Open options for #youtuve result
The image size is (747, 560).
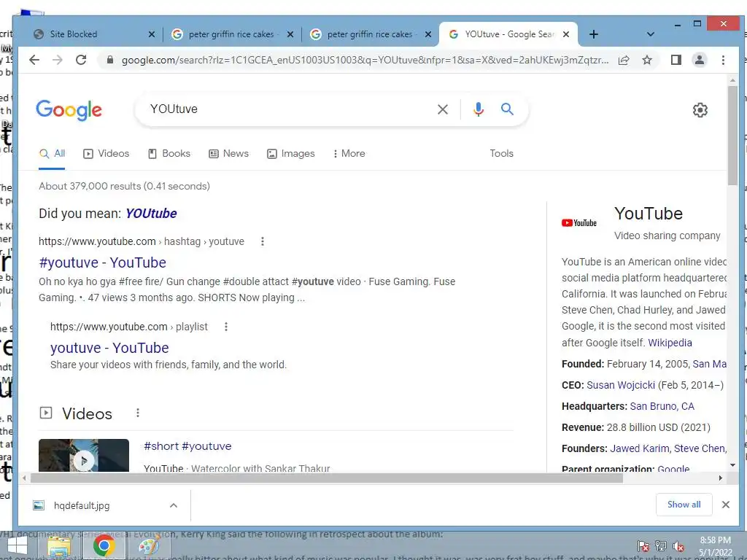[x=263, y=241]
